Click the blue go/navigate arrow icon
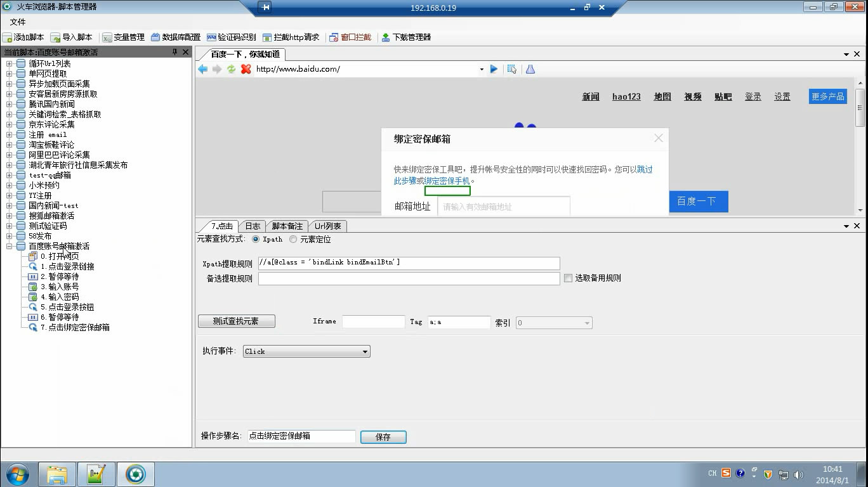The height and width of the screenshot is (487, 868). coord(494,69)
